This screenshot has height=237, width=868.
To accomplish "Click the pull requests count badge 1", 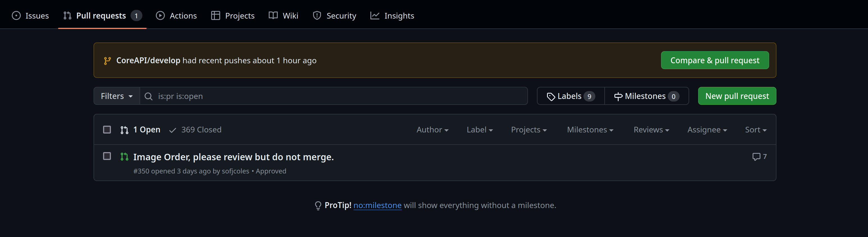I will click(136, 15).
